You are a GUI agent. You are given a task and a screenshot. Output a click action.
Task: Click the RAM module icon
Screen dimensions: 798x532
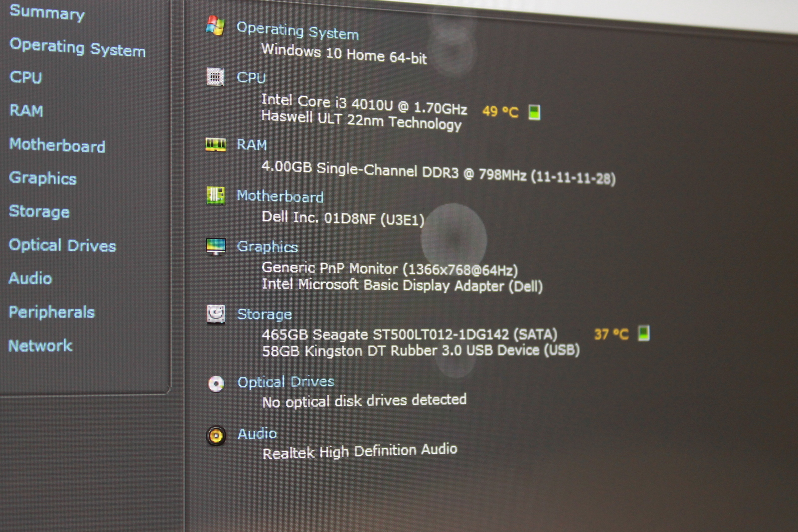pos(215,145)
